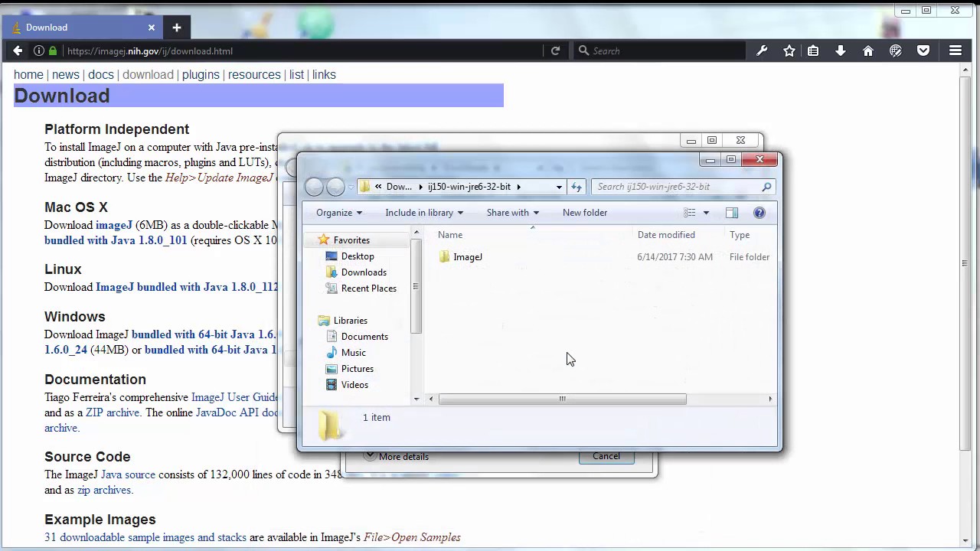
Task: Expand More details in dialog behind
Action: (x=396, y=456)
